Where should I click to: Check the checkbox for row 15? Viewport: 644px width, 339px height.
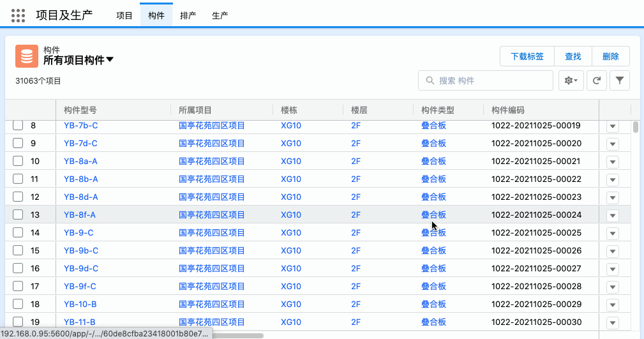pos(18,250)
